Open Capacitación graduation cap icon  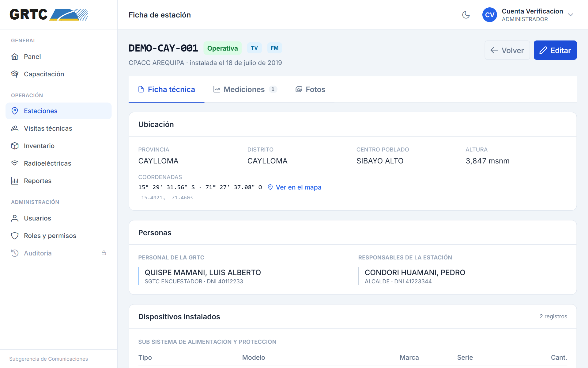point(15,74)
